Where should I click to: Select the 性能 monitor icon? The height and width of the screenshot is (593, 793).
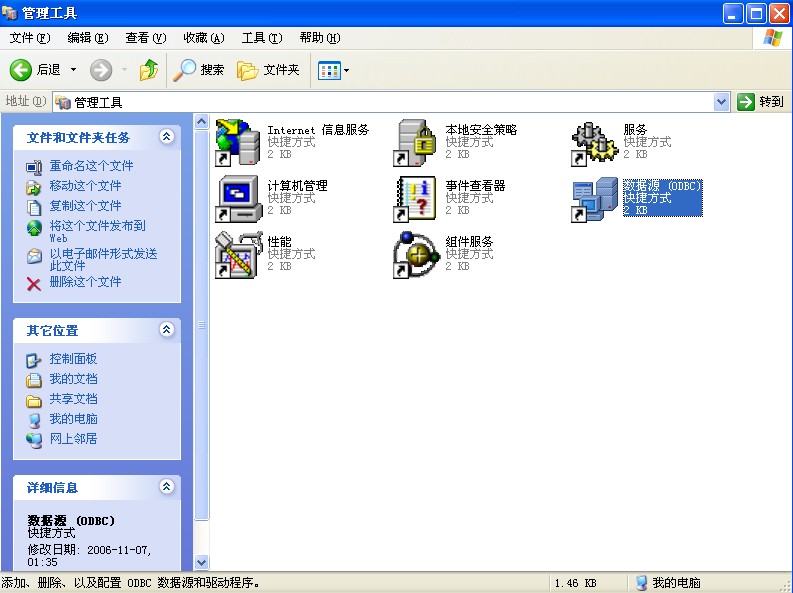[238, 254]
